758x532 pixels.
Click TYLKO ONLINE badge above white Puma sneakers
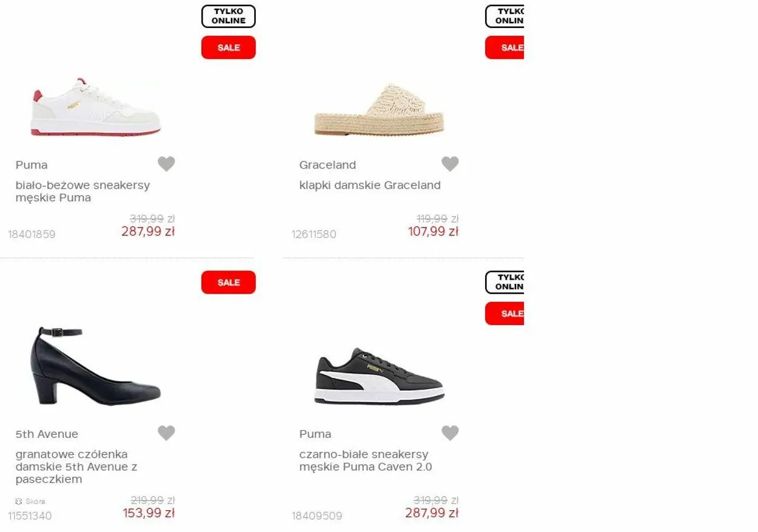pos(229,16)
